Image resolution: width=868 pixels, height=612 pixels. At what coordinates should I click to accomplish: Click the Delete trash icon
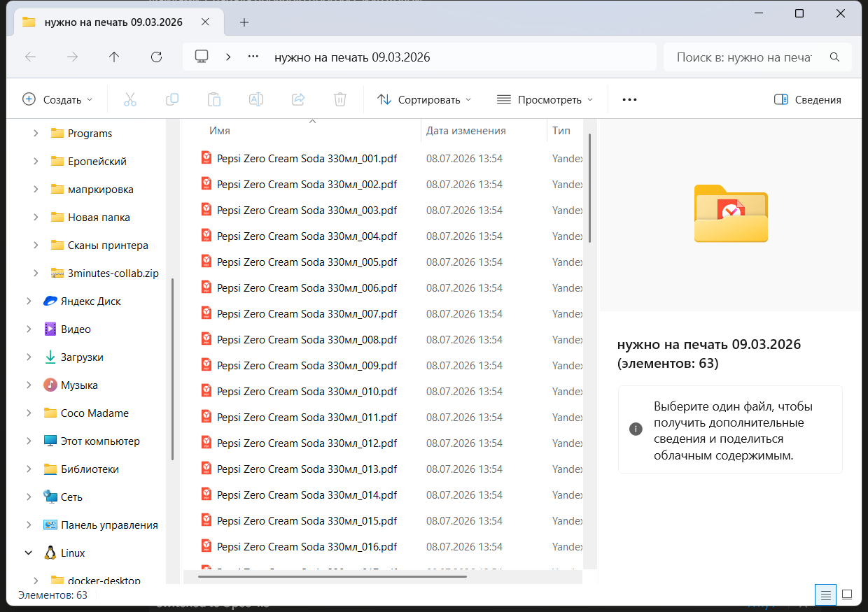click(340, 99)
